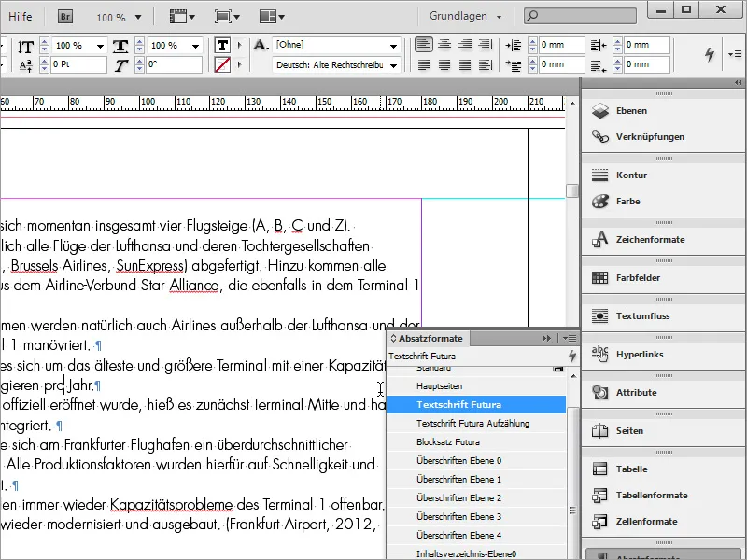Apply the Blocksatz Futura paragraph style
Image resolution: width=747 pixels, height=560 pixels.
click(x=475, y=441)
